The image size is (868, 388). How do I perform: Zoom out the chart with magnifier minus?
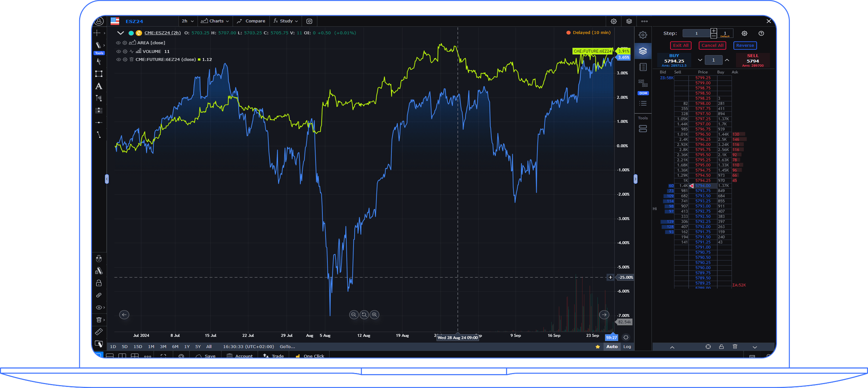pyautogui.click(x=353, y=315)
